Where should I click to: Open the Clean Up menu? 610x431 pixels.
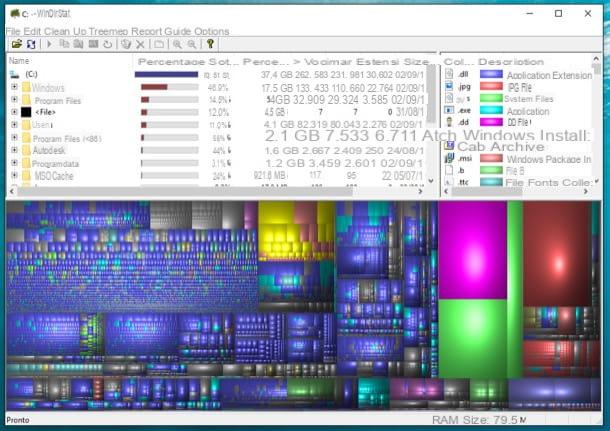pos(65,32)
